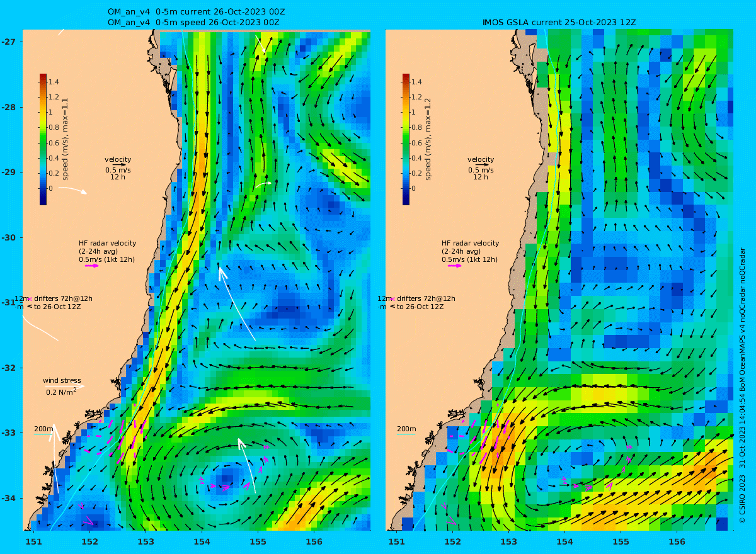Click the left color bar label "speed (m/s), max=1.1"

pos(65,140)
